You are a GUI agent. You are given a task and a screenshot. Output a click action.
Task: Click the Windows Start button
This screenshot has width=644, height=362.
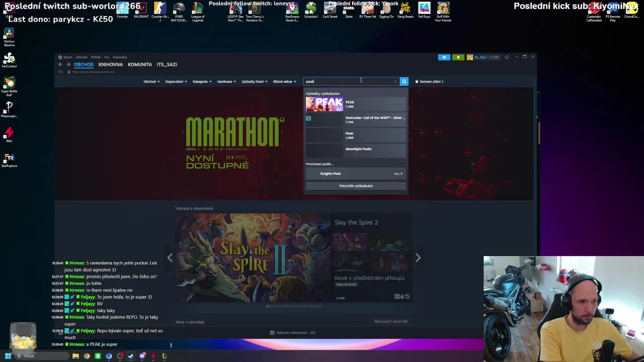click(8, 356)
